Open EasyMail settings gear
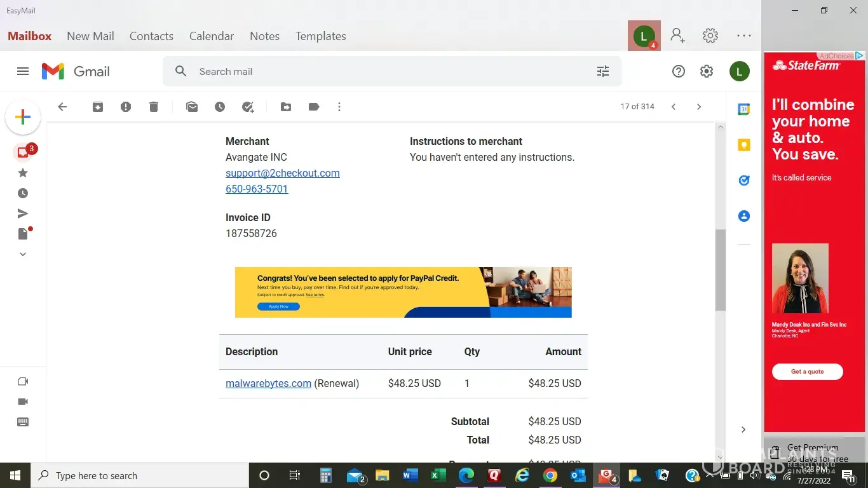 point(710,36)
